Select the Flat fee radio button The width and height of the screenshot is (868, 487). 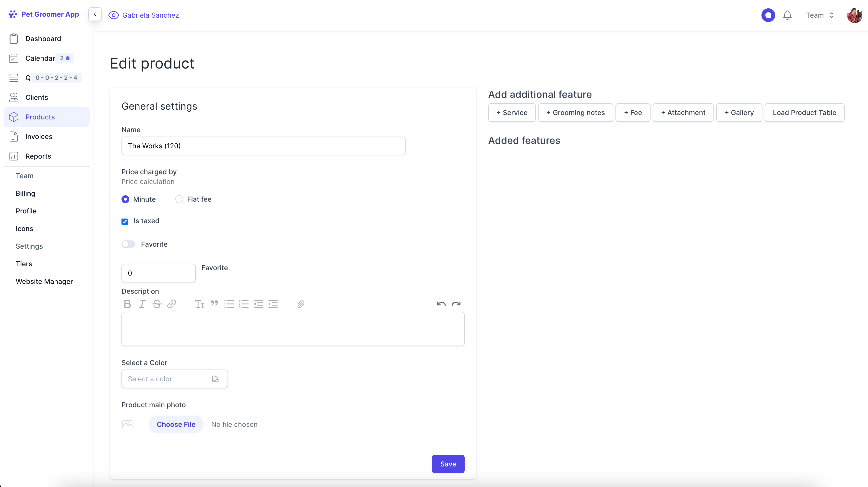(179, 199)
